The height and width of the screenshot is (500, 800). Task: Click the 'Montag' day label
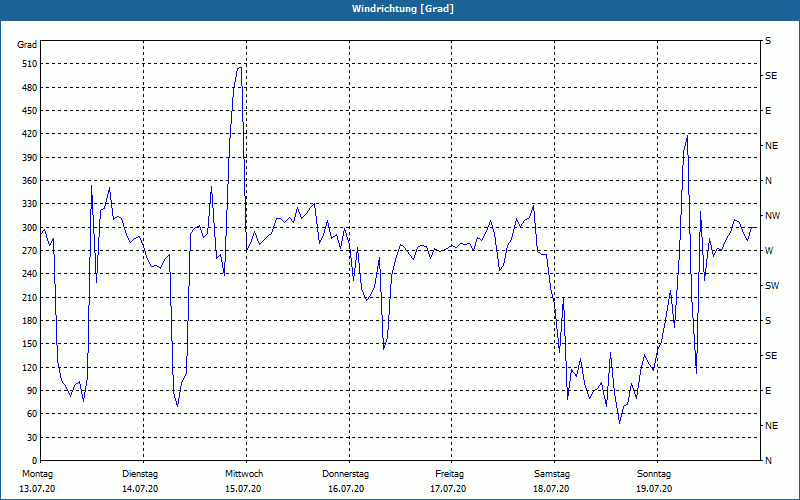37,474
